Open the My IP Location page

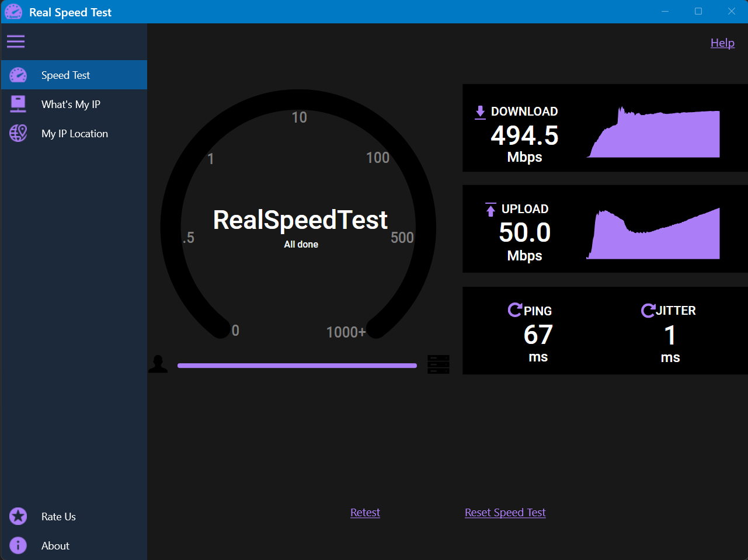point(75,133)
